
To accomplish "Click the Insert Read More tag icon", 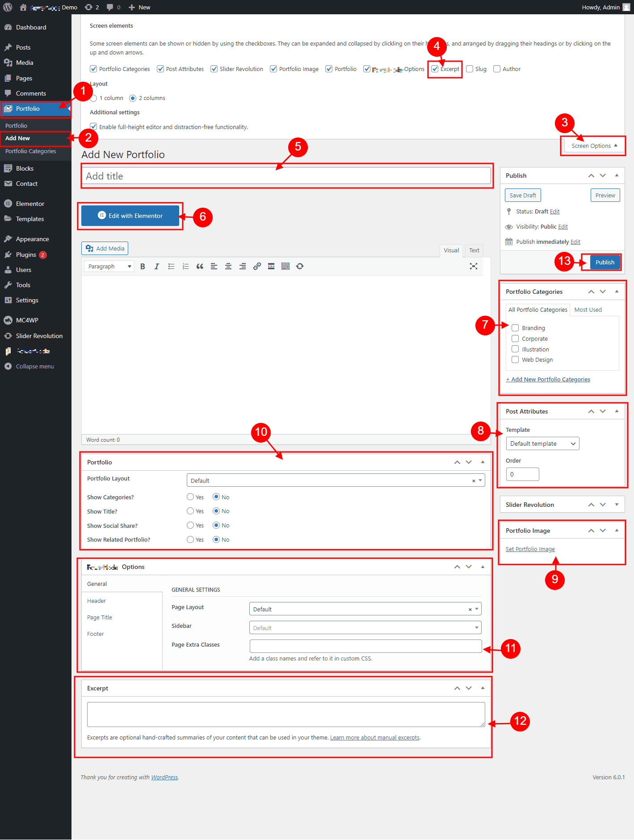I will tap(271, 267).
